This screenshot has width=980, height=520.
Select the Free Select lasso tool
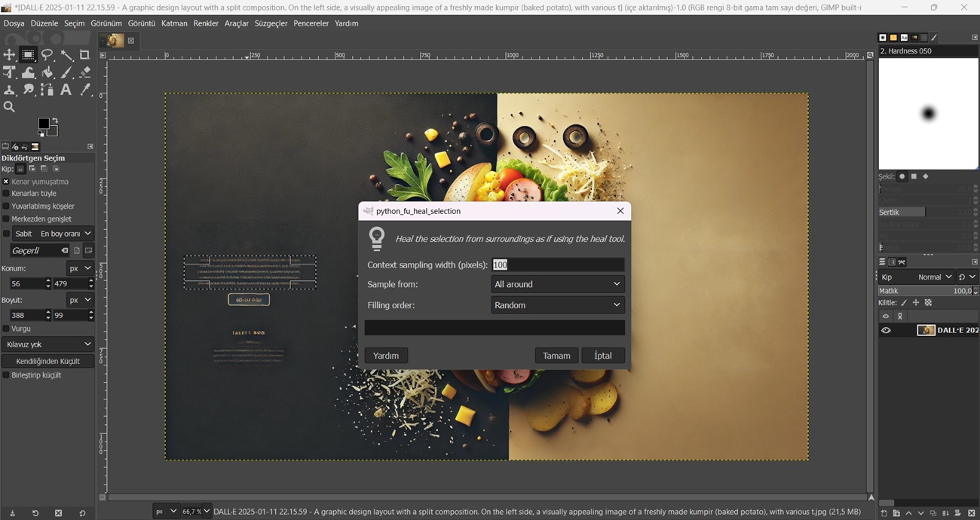[47, 55]
